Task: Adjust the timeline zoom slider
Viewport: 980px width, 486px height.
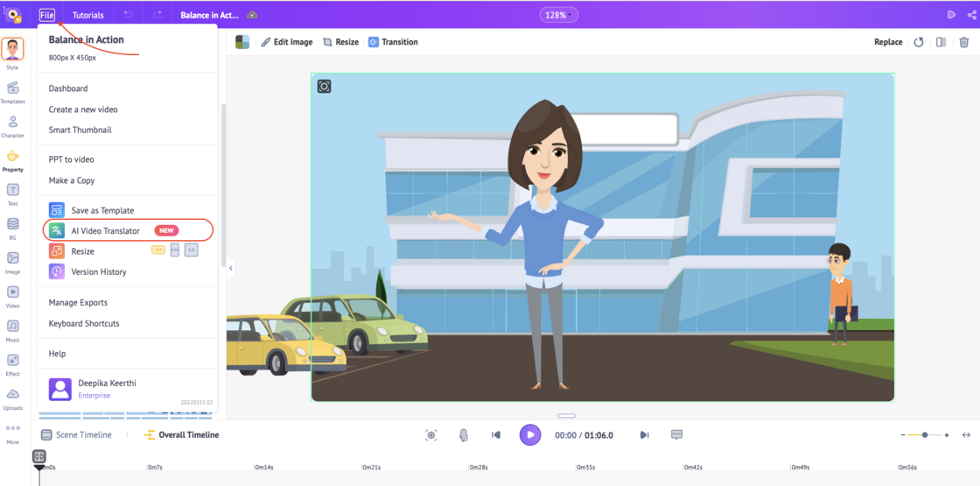Action: point(925,435)
